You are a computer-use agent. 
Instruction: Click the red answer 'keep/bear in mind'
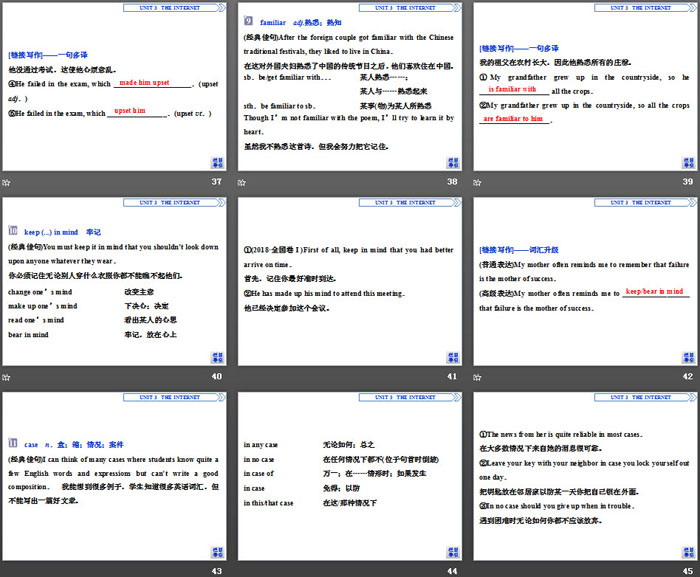click(x=654, y=292)
